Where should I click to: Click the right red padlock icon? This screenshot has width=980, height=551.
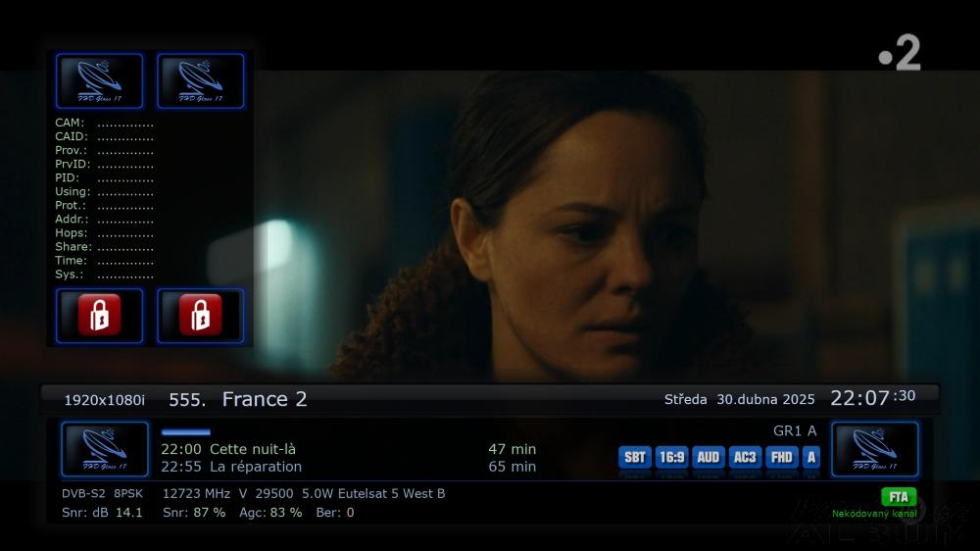[x=201, y=316]
